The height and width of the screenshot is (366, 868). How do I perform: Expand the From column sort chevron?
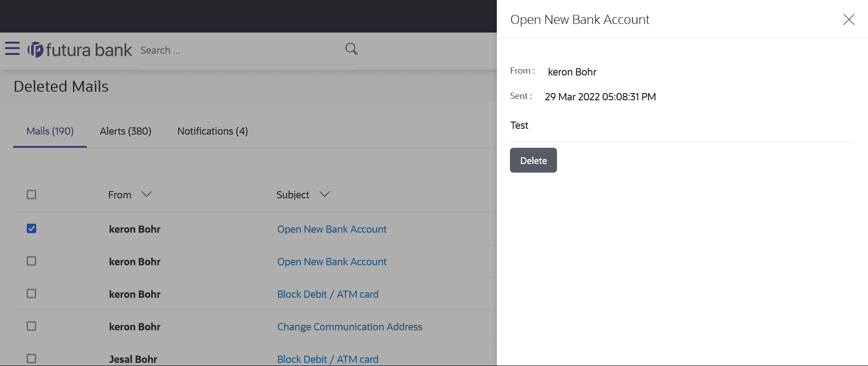[x=146, y=194]
